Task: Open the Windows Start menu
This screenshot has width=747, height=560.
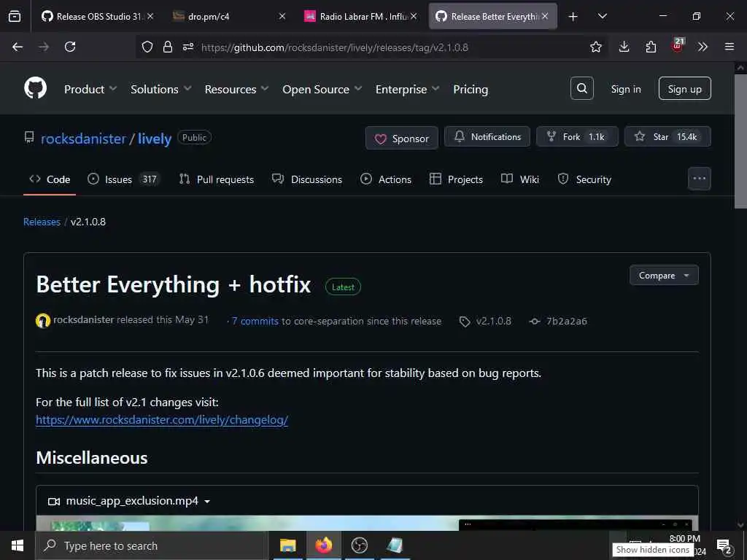Action: pos(18,545)
